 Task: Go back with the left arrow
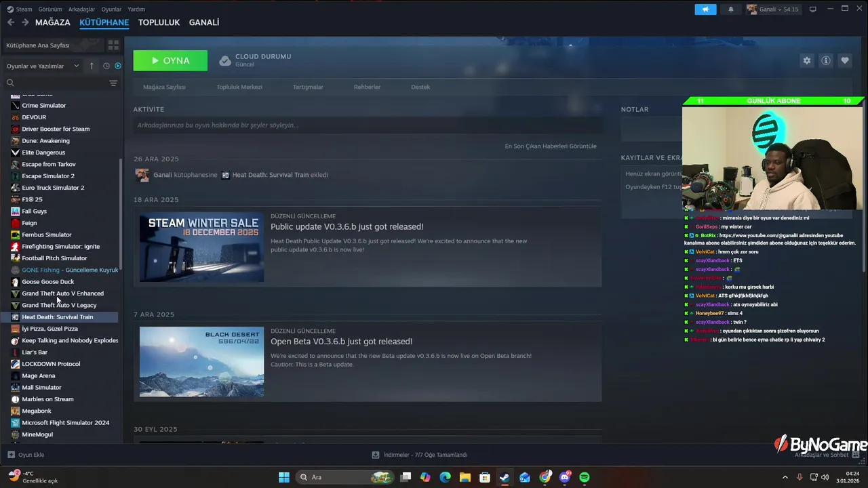pos(11,22)
